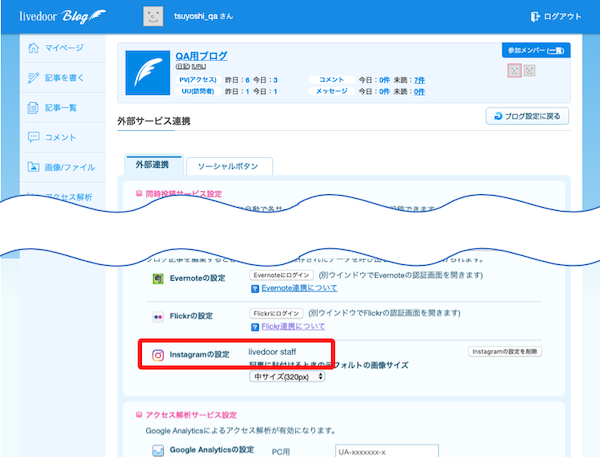Image resolution: width=600 pixels, height=457 pixels.
Task: Click the pink-bordered member avatar
Action: tap(515, 71)
